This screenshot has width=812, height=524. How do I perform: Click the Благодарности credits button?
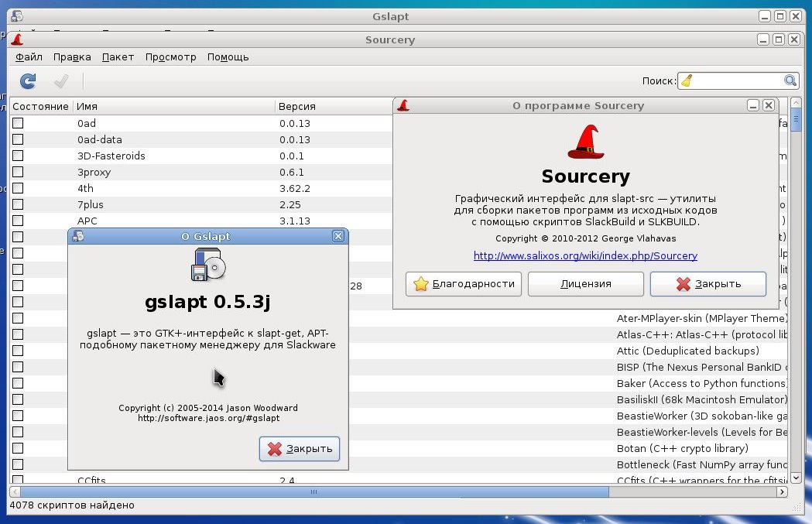pos(464,284)
